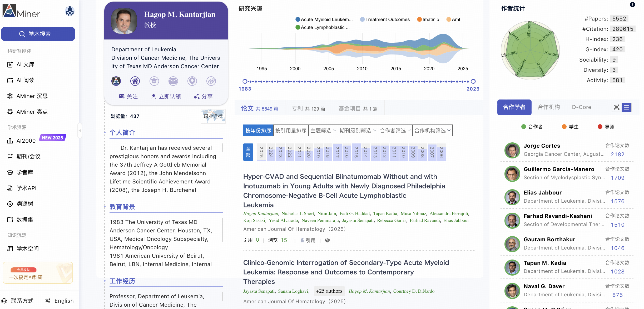Open the 合作者筛选 dropdown
Viewport: 644px width, 309px height.
(x=395, y=131)
